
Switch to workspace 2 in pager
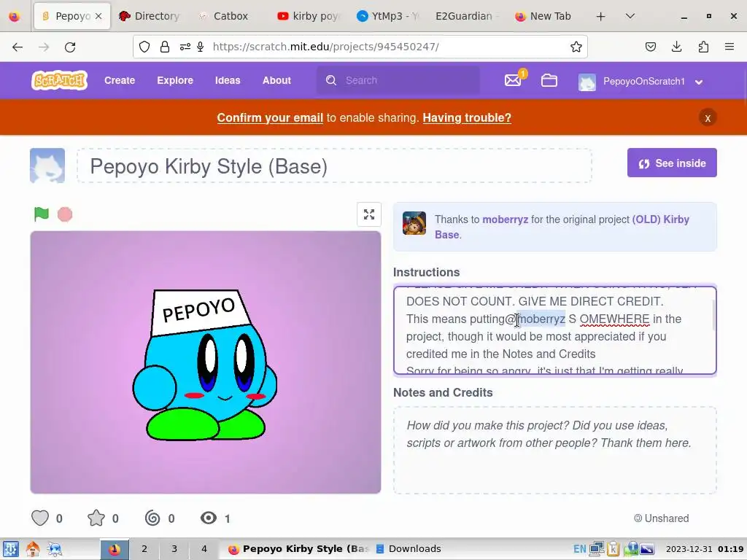click(x=144, y=548)
